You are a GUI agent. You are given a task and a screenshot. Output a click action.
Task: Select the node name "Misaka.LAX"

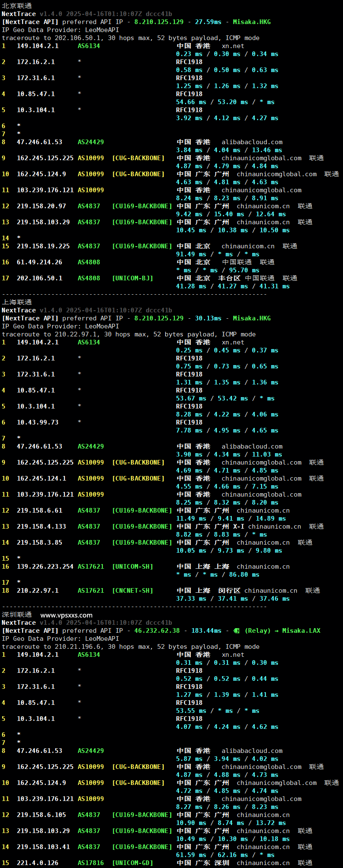pyautogui.click(x=301, y=631)
